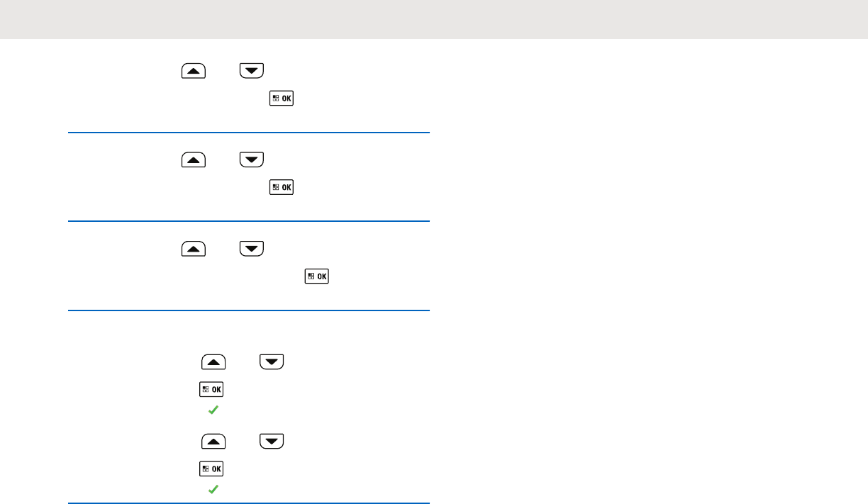
Task: Click the lower green checkmark icon
Action: tap(212, 489)
